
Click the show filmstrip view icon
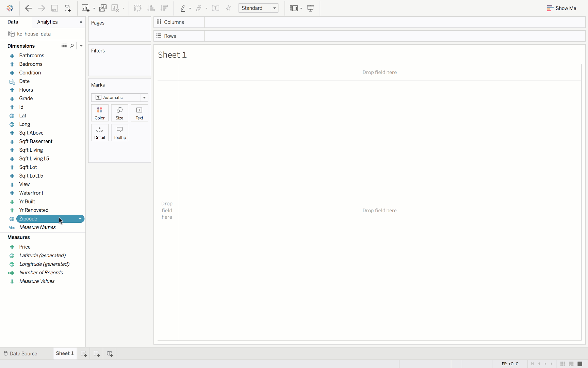(571, 364)
